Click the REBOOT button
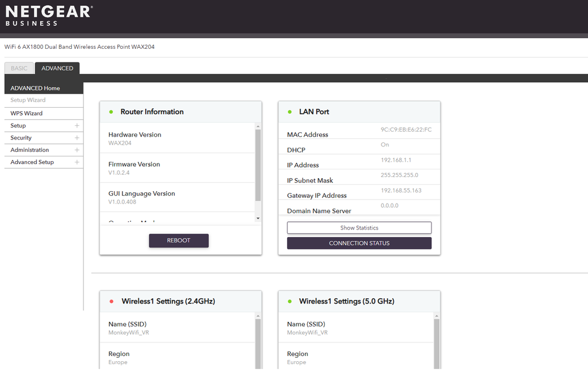 point(179,241)
